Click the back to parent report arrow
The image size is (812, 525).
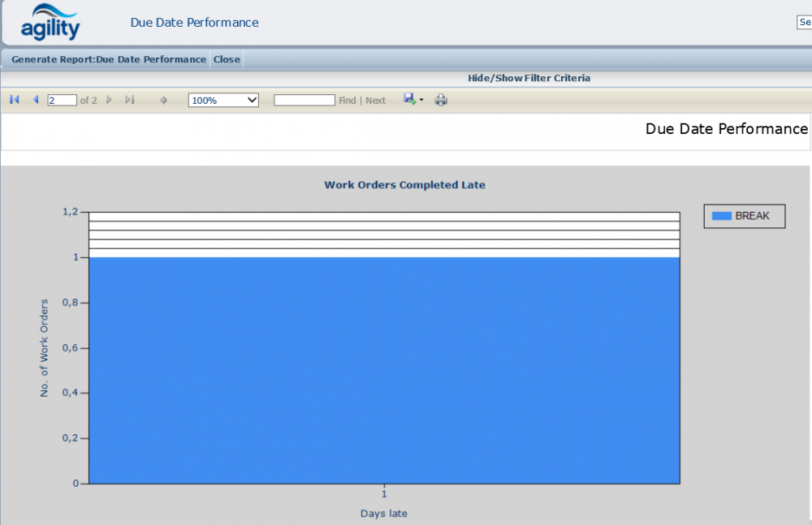coord(163,100)
